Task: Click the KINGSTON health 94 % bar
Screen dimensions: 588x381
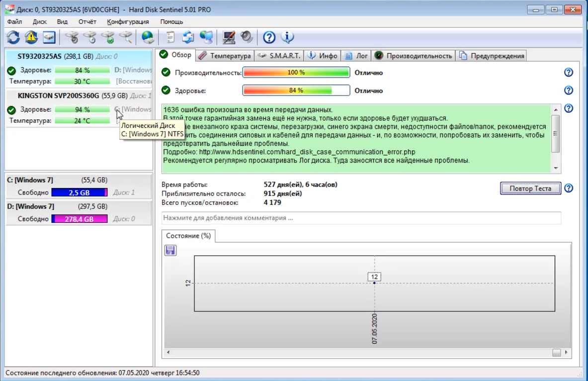Action: (x=82, y=109)
